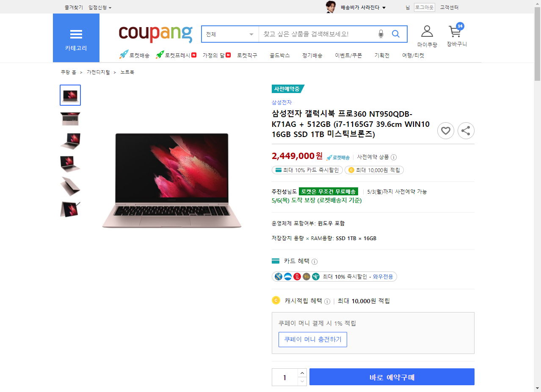Click the search magnifier icon
Viewport: 541px width, 392px height.
(396, 34)
